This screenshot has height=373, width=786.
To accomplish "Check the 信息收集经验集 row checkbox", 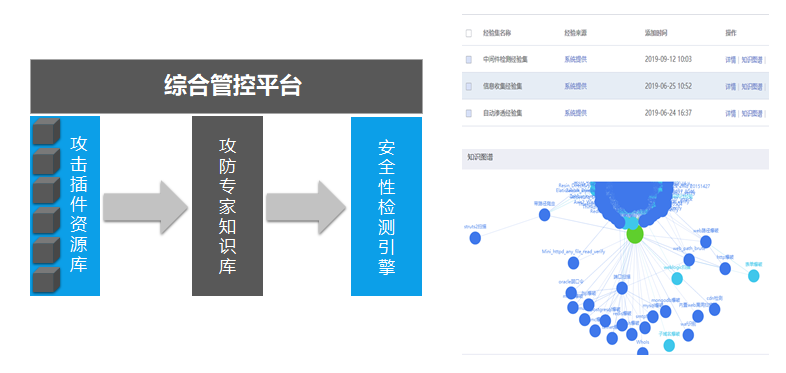I will [469, 86].
